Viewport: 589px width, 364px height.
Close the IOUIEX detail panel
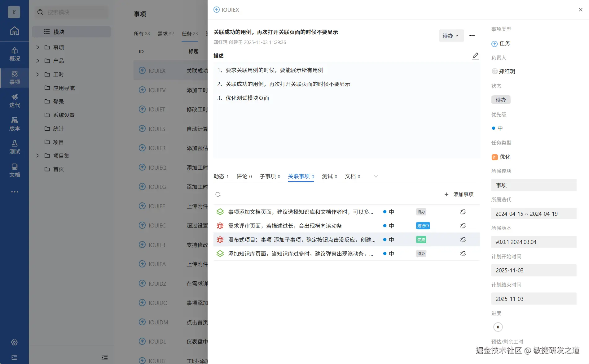(x=581, y=10)
